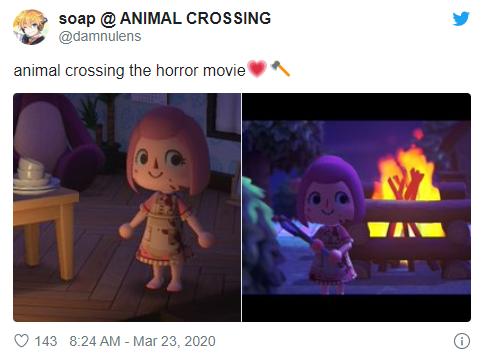The width and height of the screenshot is (489, 362).
Task: Open the 8:24 AM tweet time link
Action: click(95, 341)
